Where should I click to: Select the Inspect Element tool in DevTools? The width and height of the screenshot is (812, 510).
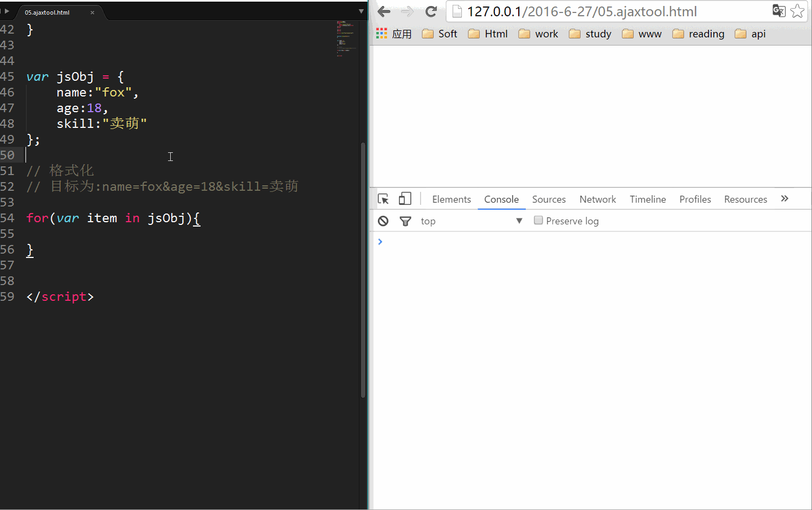pos(384,199)
